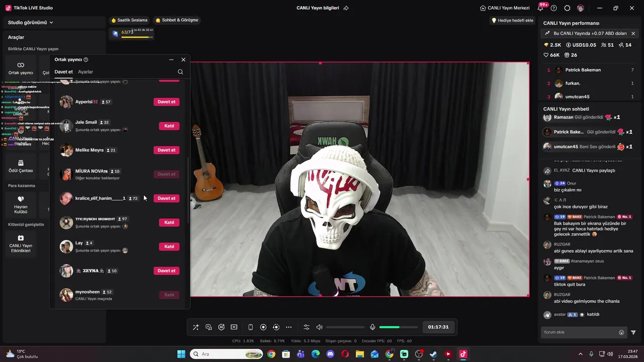
Task: Click the 2.5K diamonds stat
Action: pyautogui.click(x=552, y=45)
